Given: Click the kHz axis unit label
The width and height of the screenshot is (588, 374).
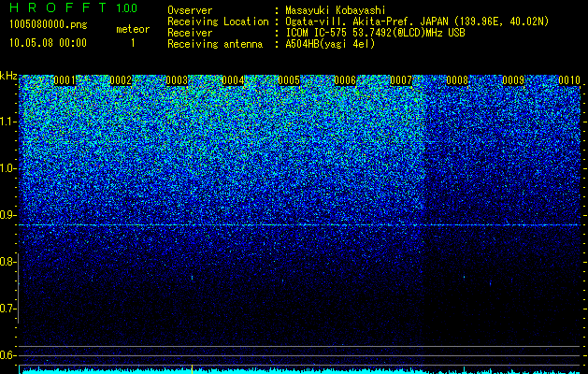Looking at the screenshot, I should tap(8, 76).
